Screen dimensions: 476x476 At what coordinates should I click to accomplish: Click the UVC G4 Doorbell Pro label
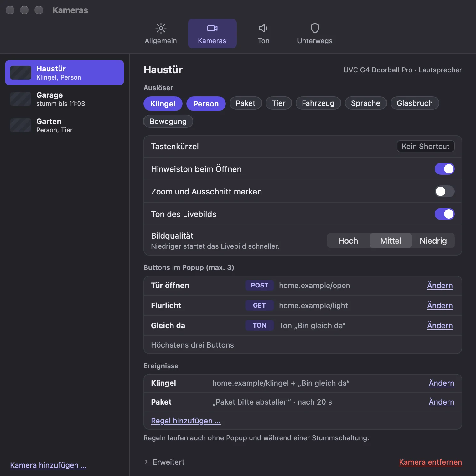pyautogui.click(x=378, y=70)
